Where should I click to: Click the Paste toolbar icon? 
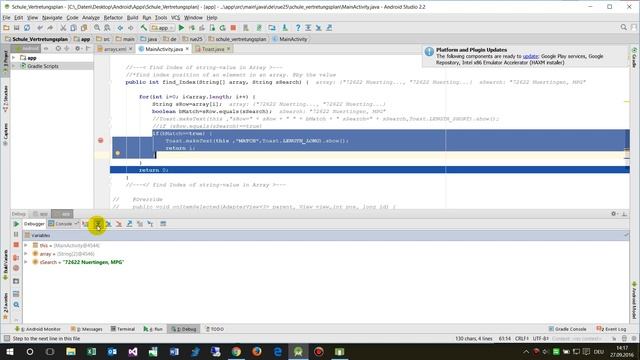click(x=84, y=28)
